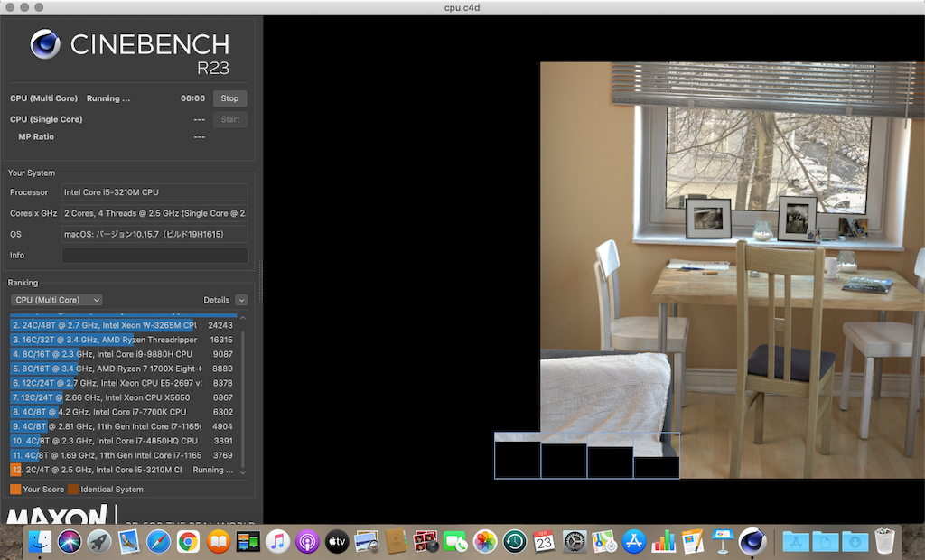925x560 pixels.
Task: Open Keynote from the dock
Action: click(x=724, y=541)
